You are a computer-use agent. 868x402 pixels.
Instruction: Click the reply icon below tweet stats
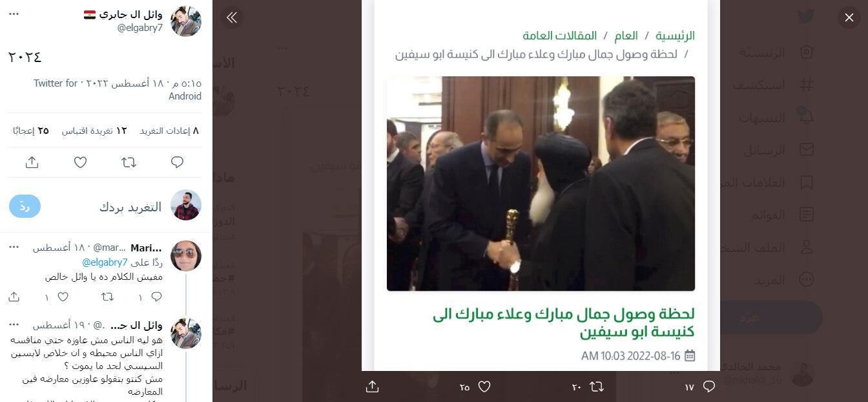click(x=178, y=162)
